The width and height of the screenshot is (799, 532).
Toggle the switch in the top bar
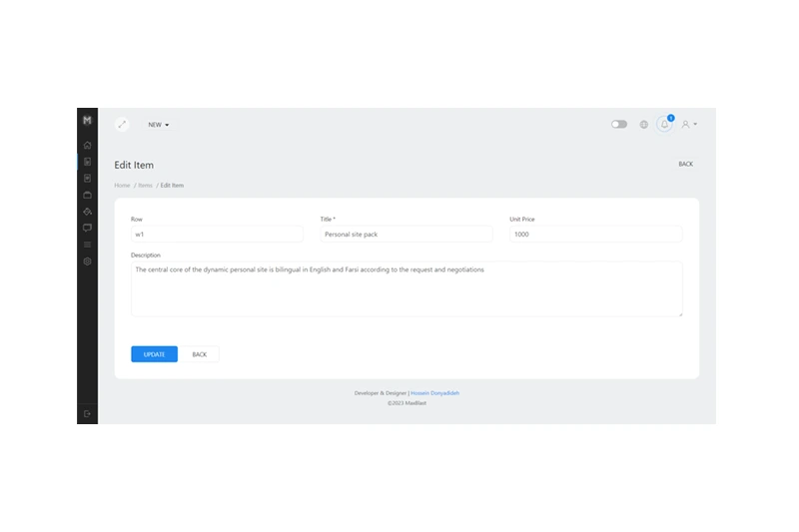(x=619, y=125)
